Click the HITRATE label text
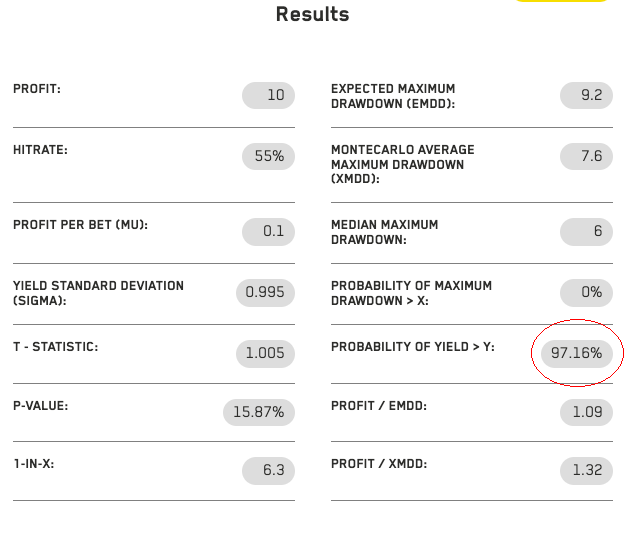The height and width of the screenshot is (535, 628). click(x=40, y=149)
